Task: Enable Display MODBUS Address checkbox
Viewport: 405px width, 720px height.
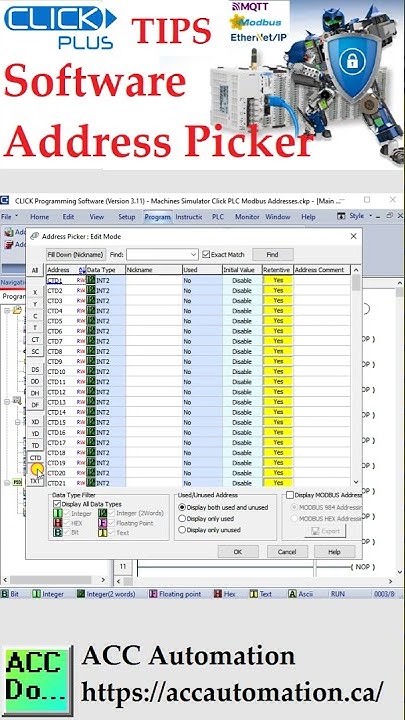Action: pos(290,495)
